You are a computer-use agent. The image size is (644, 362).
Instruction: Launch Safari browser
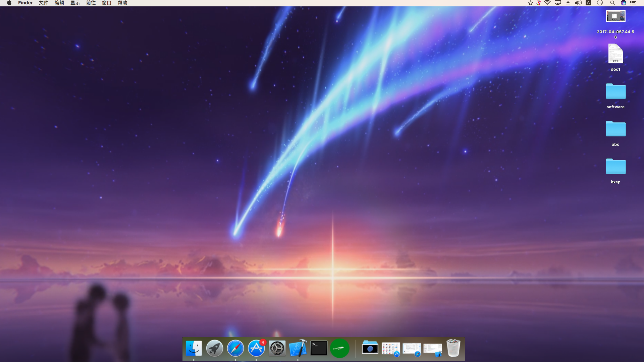coord(235,348)
